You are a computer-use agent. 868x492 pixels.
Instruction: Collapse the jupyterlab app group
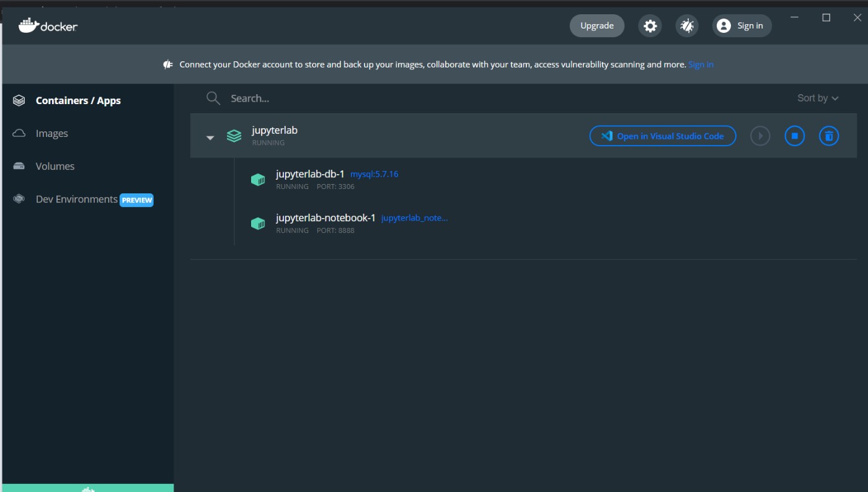click(210, 138)
